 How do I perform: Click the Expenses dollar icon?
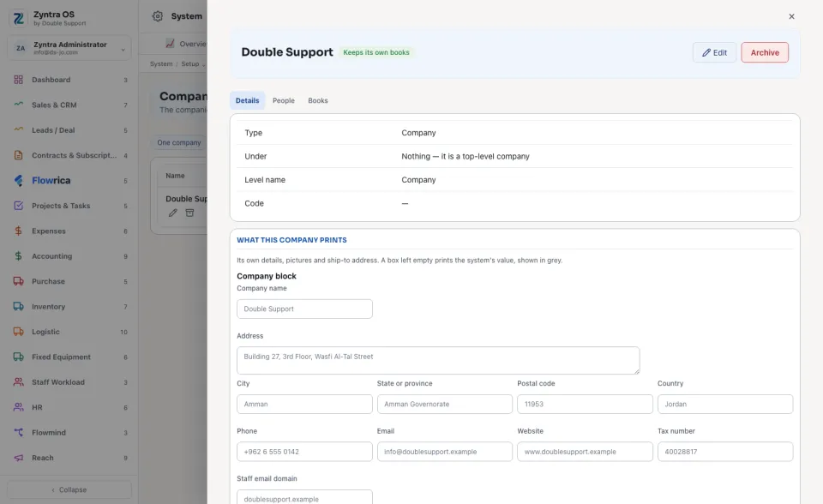(18, 231)
